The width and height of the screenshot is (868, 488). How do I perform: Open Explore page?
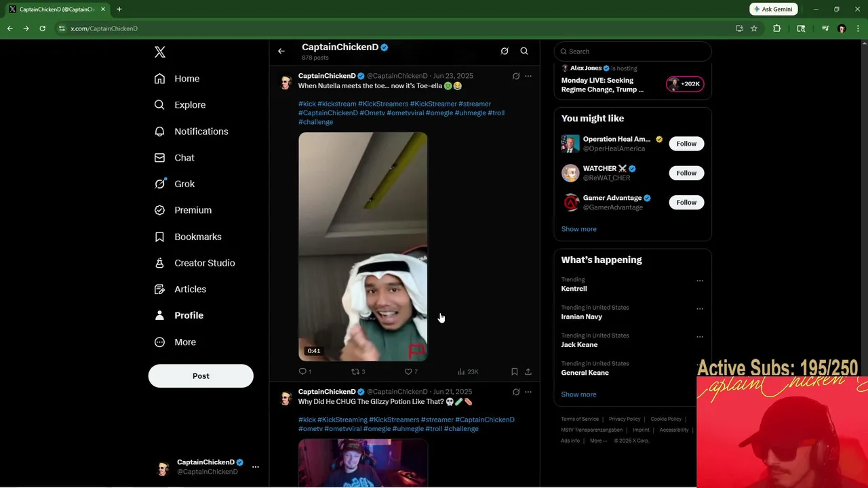tap(179, 105)
